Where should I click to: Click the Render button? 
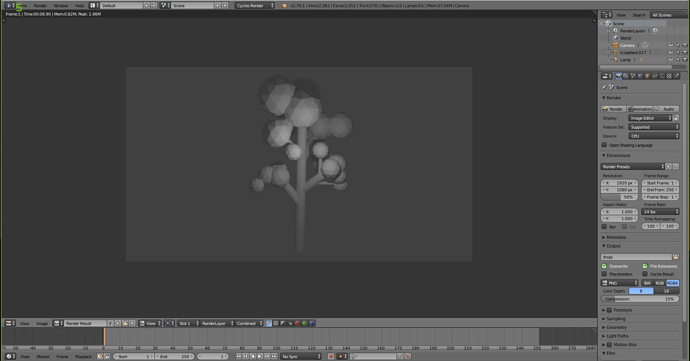pyautogui.click(x=613, y=109)
